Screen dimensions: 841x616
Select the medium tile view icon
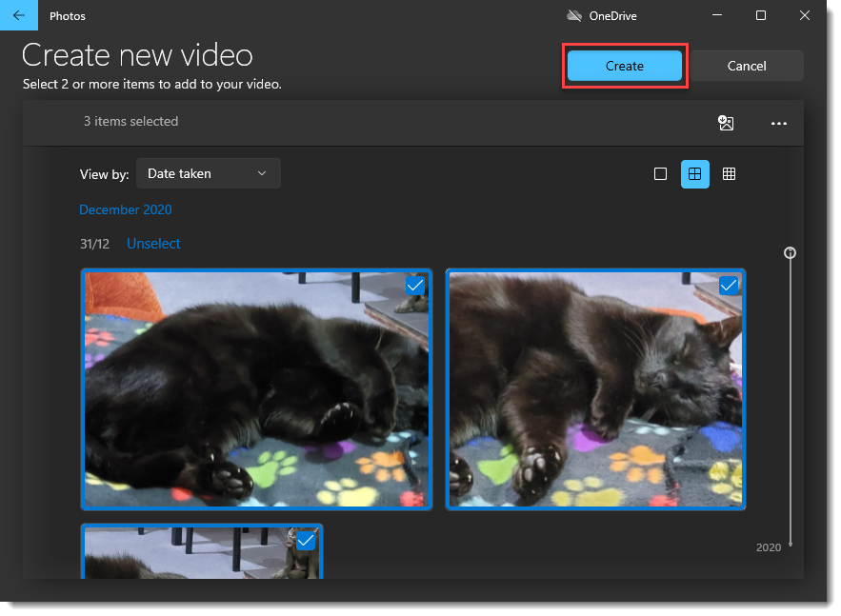tap(695, 173)
